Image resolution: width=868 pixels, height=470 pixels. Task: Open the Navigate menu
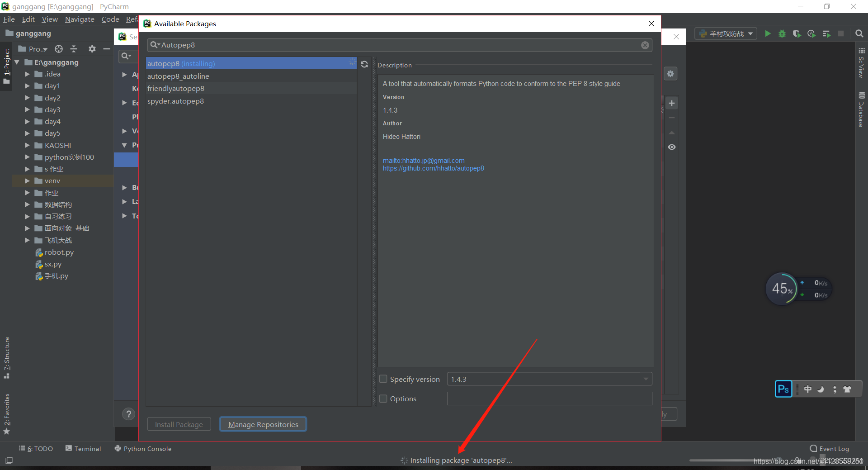click(80, 19)
